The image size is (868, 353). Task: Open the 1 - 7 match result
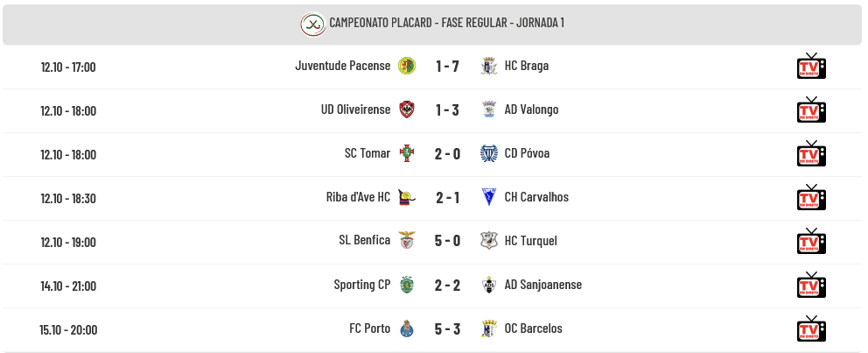point(447,67)
